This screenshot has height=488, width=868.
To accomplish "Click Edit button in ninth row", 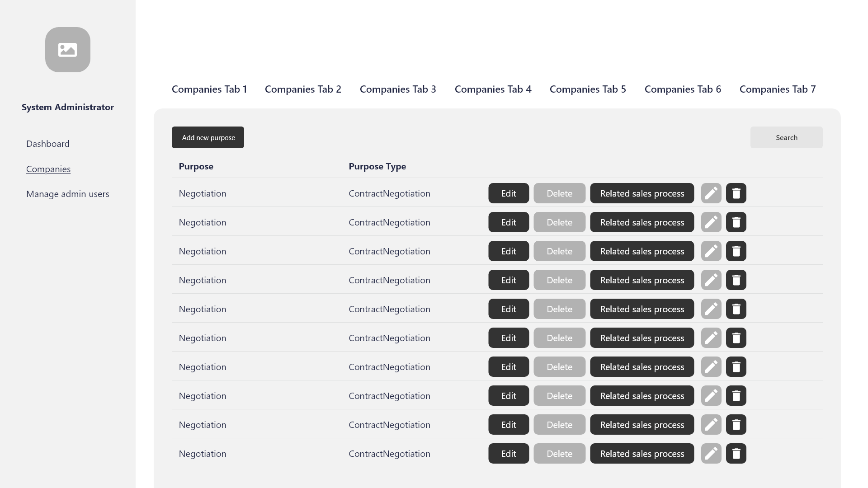I will tap(508, 425).
